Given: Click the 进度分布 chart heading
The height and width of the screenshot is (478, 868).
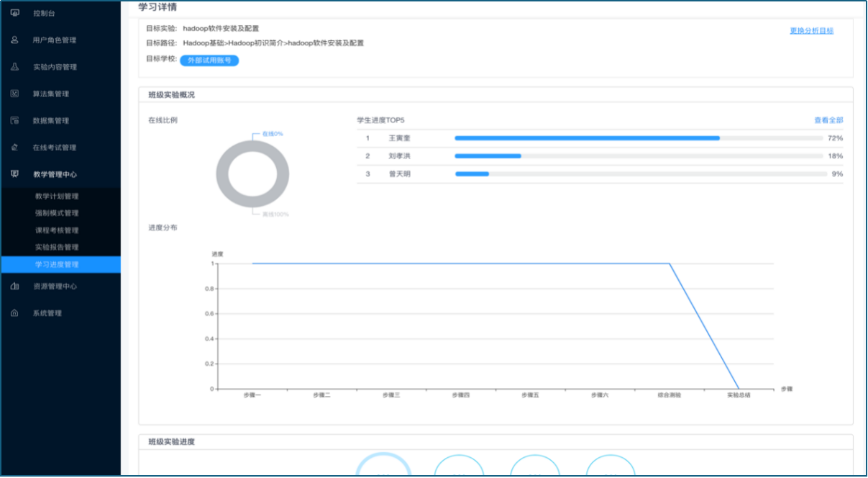Looking at the screenshot, I should click(163, 227).
